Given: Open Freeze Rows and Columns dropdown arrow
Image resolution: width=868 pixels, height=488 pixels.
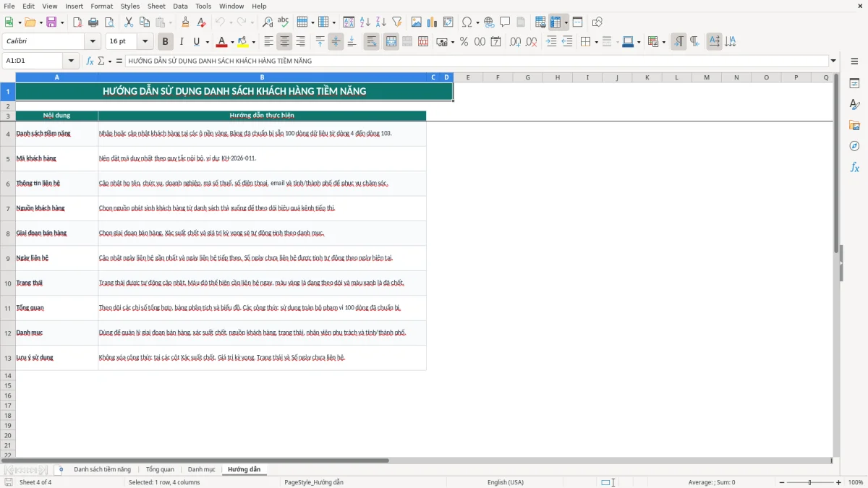Looking at the screenshot, I should [x=566, y=22].
